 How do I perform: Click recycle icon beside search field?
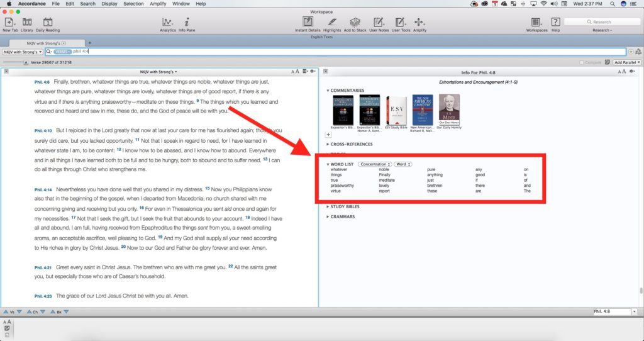(638, 52)
